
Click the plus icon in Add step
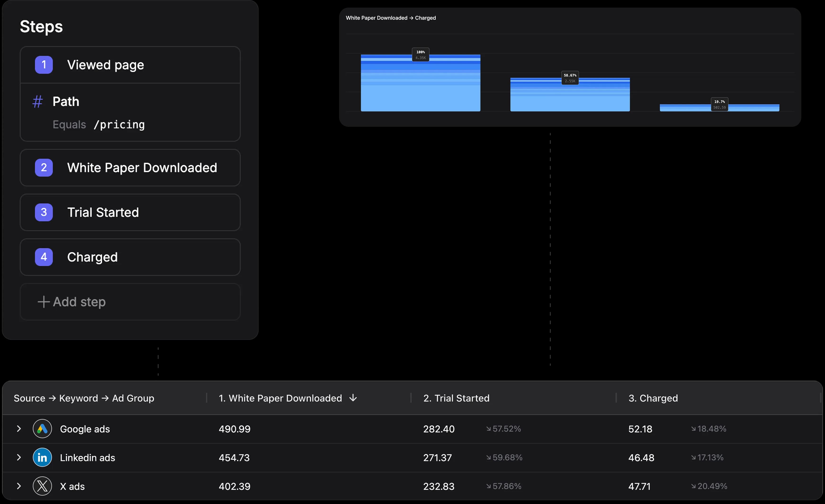click(x=44, y=301)
